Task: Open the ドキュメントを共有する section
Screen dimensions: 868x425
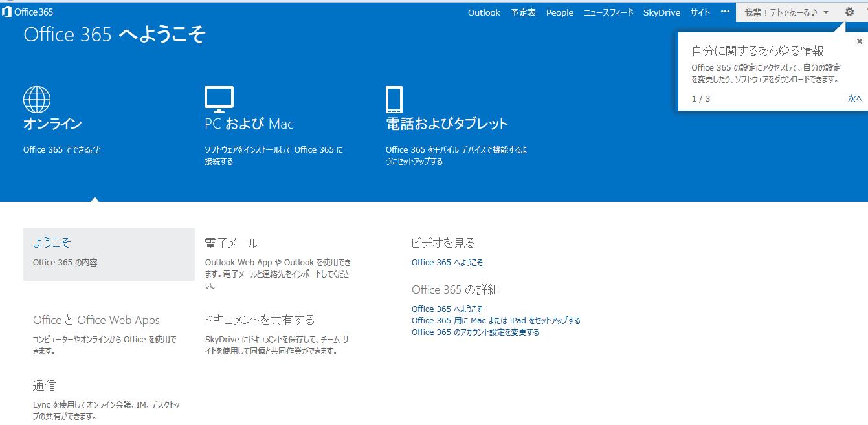Action: point(260,320)
